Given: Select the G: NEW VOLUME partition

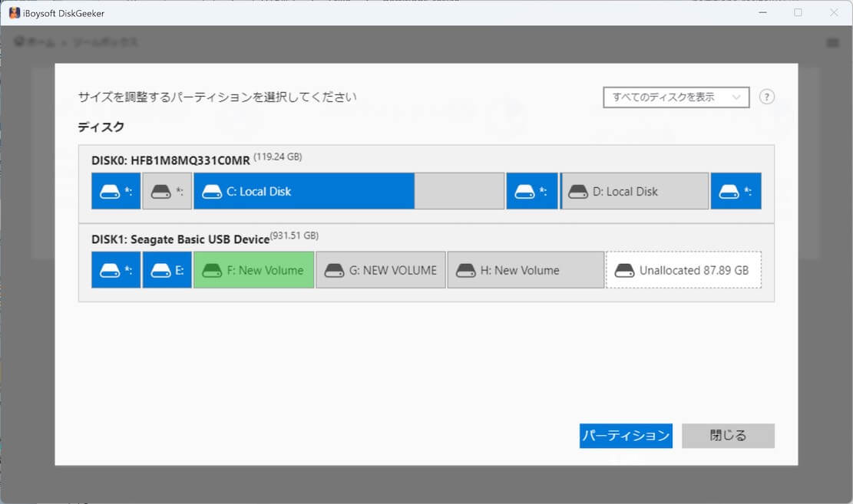Looking at the screenshot, I should tap(381, 270).
